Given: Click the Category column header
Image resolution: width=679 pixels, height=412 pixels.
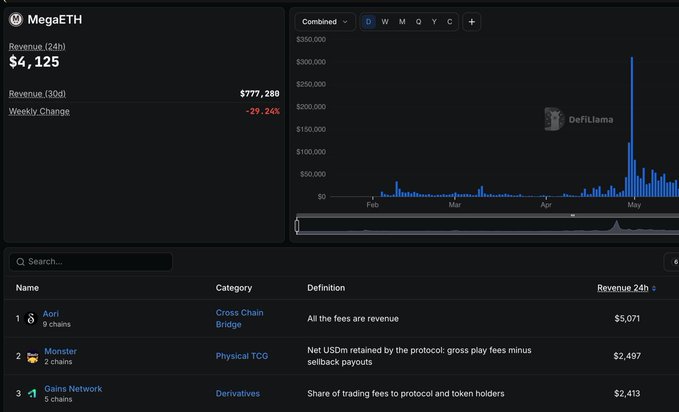Looking at the screenshot, I should (x=234, y=288).
